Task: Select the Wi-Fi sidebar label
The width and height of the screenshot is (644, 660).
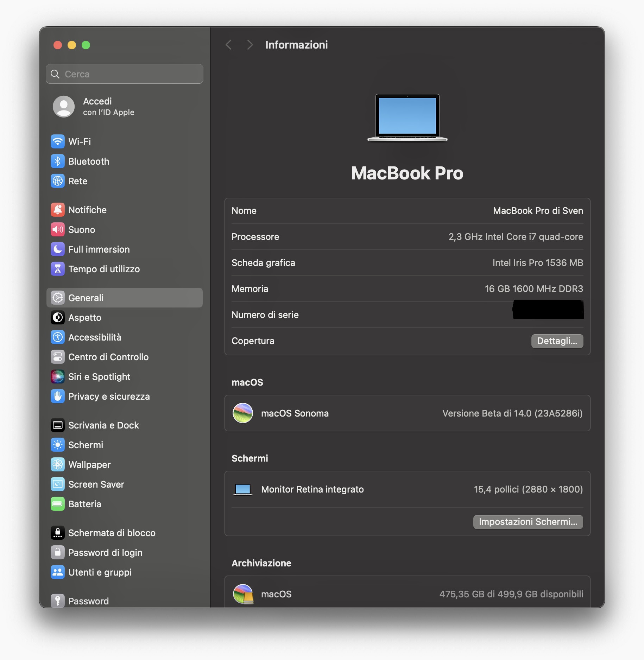Action: (x=80, y=141)
